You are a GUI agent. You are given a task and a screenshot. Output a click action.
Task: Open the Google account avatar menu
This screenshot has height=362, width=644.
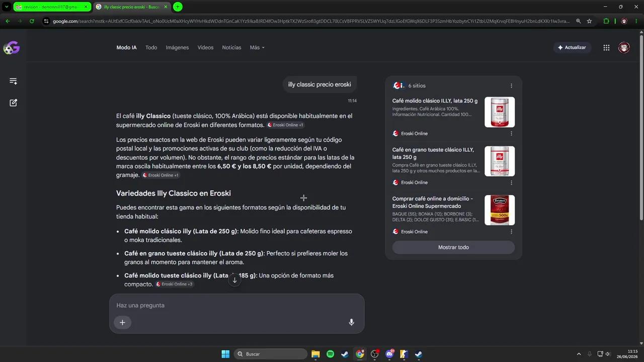624,48
